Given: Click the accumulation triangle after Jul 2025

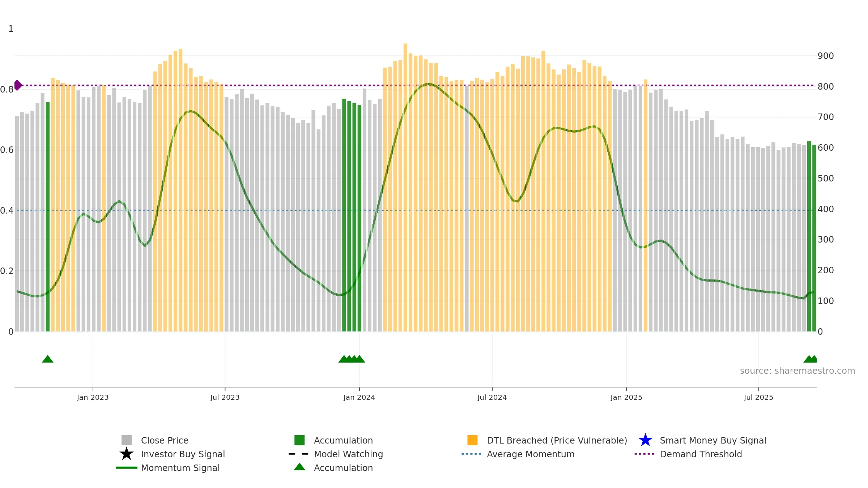Looking at the screenshot, I should [x=810, y=359].
